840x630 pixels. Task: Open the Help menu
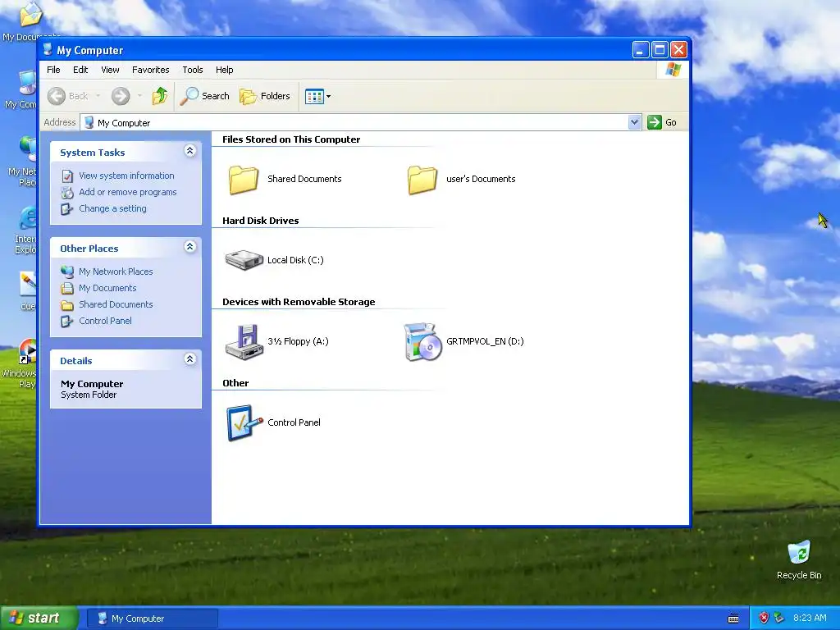225,70
